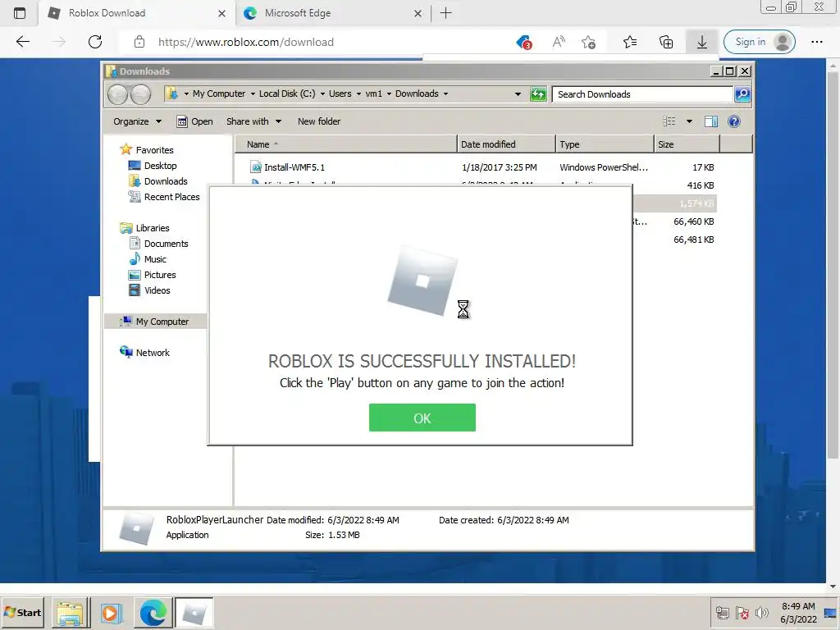Change your view icon in Explorer
Viewport: 840px width, 630px height.
[x=669, y=121]
